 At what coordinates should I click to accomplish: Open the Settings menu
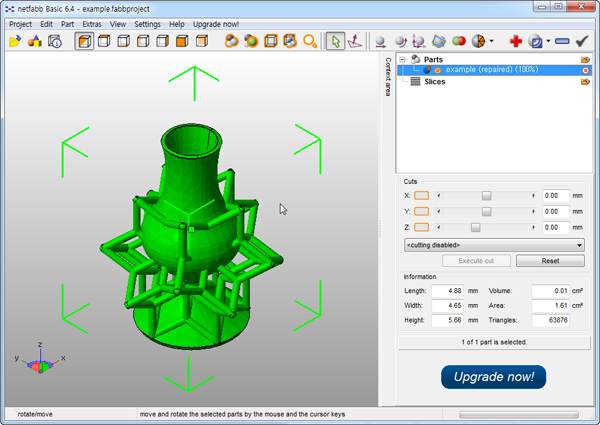coord(147,24)
